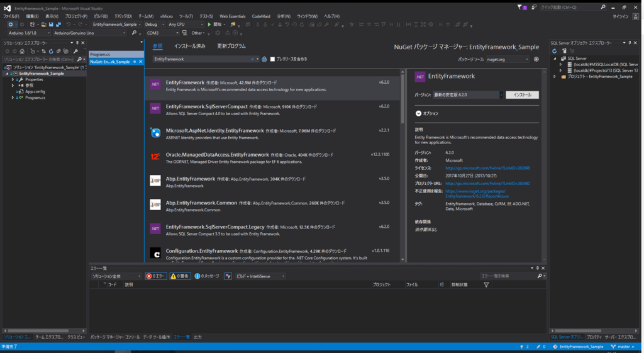Click the Collapse All icon in Solution Explorer

tap(58, 52)
